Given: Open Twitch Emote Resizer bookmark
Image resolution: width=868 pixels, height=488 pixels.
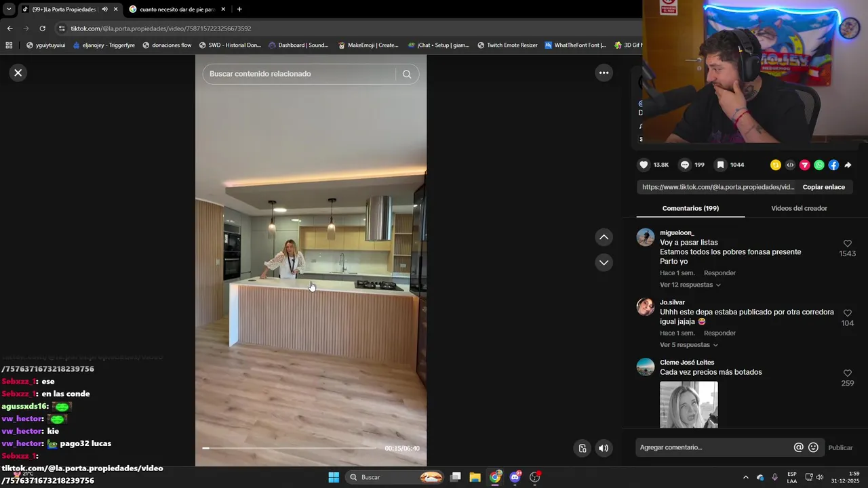Looking at the screenshot, I should click(507, 45).
